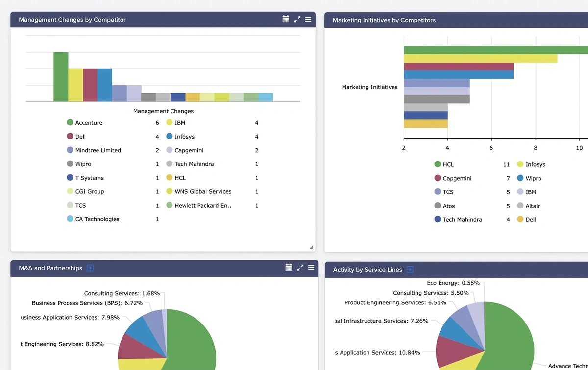This screenshot has height=370, width=588.
Task: Click Eco Energy: 0.55% pie label
Action: click(453, 283)
